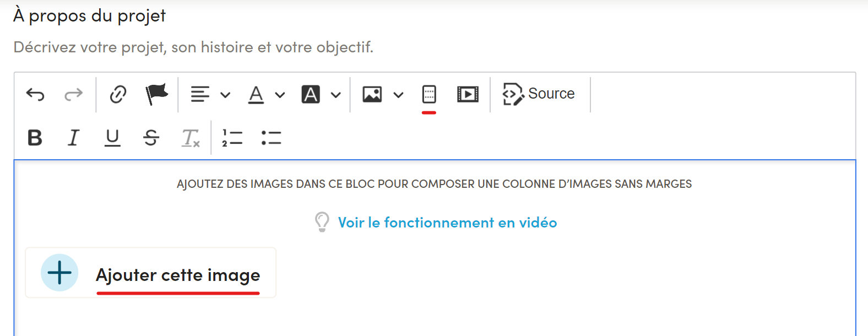Insert a video with media icon

(468, 94)
